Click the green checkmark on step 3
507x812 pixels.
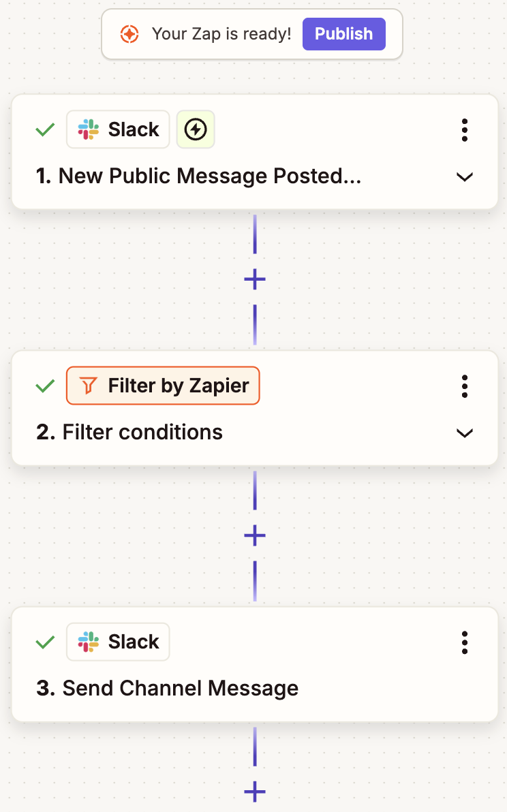[x=44, y=642]
